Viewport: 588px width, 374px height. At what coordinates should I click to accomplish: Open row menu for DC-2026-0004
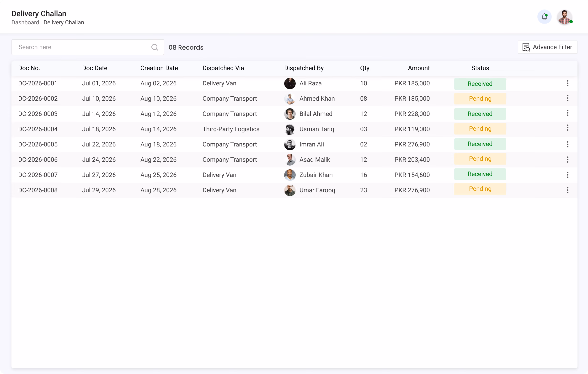point(567,128)
